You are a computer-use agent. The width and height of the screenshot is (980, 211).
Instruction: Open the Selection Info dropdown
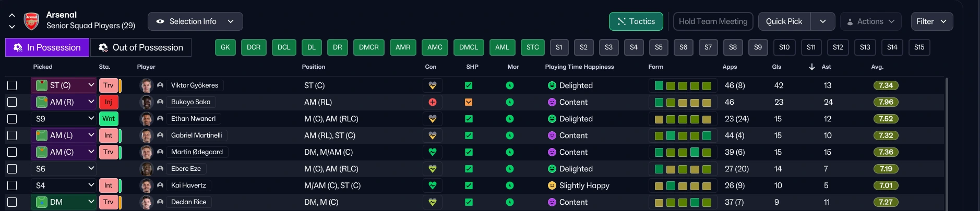195,21
